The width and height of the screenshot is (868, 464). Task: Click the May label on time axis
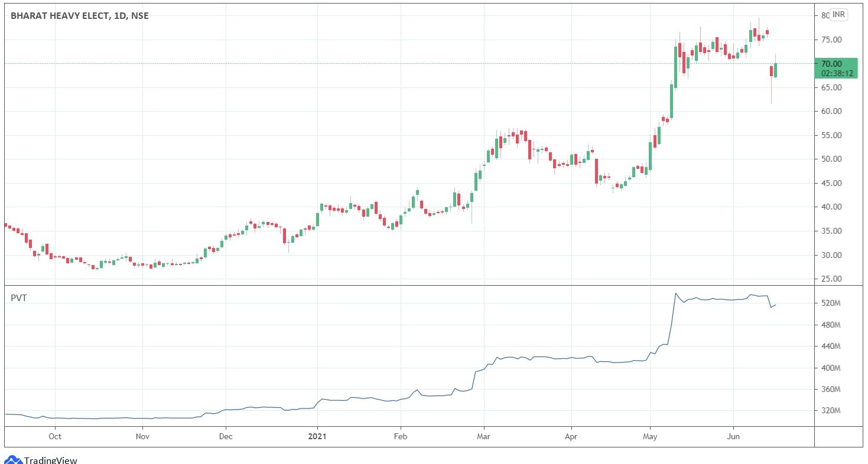650,437
